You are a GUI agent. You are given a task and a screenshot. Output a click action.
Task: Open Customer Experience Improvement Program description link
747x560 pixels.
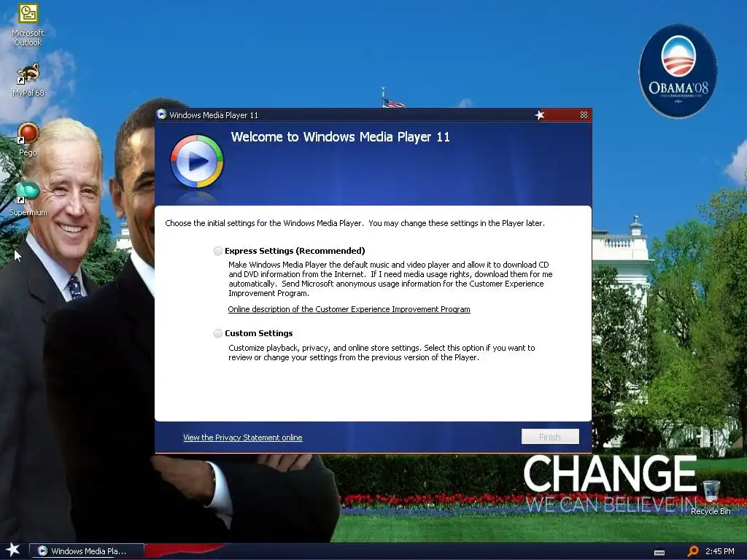click(349, 309)
